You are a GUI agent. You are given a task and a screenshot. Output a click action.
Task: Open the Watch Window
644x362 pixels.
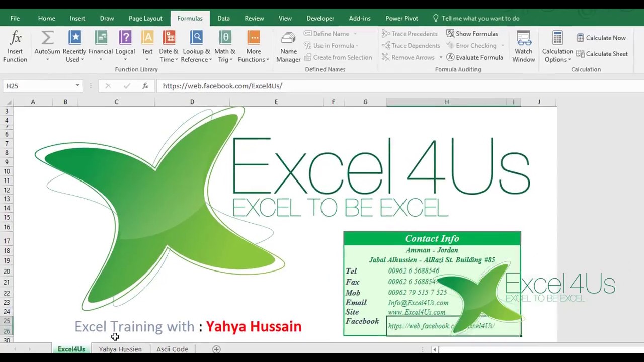(524, 46)
